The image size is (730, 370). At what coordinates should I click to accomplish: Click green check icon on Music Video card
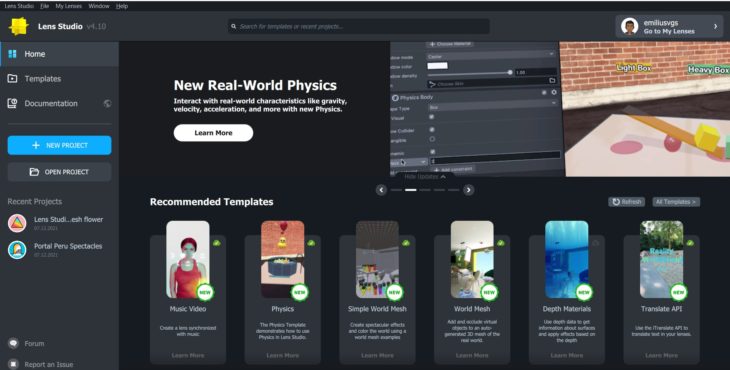[x=216, y=243]
